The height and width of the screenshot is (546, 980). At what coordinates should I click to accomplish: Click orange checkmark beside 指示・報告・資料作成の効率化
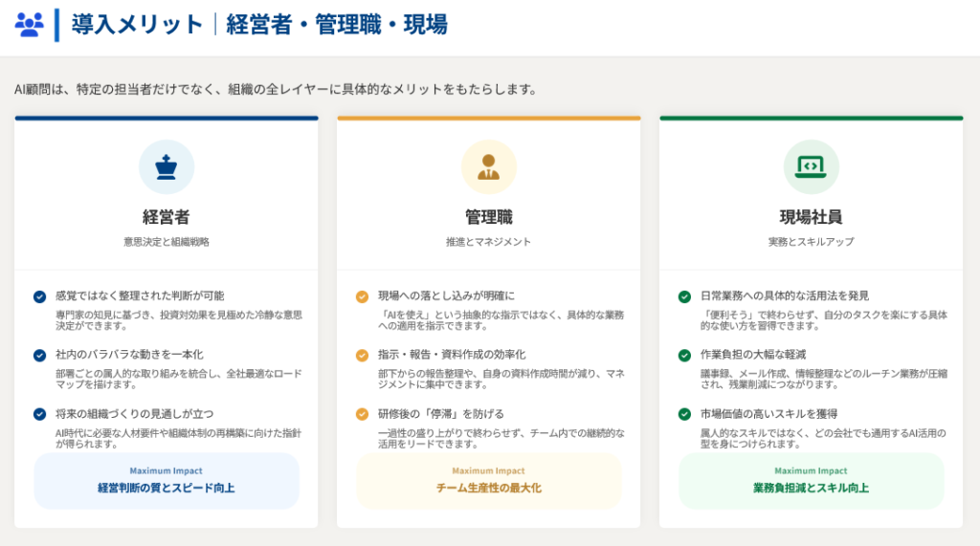coord(362,355)
